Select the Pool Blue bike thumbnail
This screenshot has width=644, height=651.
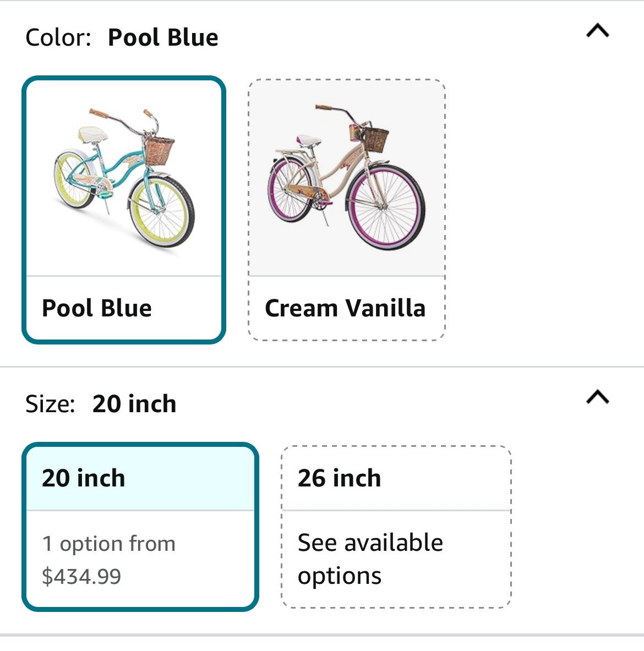point(124,177)
